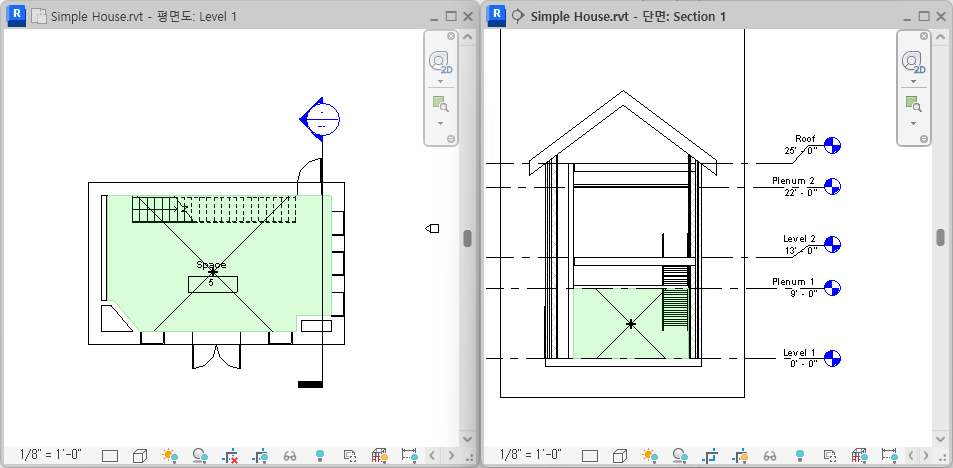Select the Plenum 1 level head symbol
Image resolution: width=953 pixels, height=468 pixels.
[832, 288]
